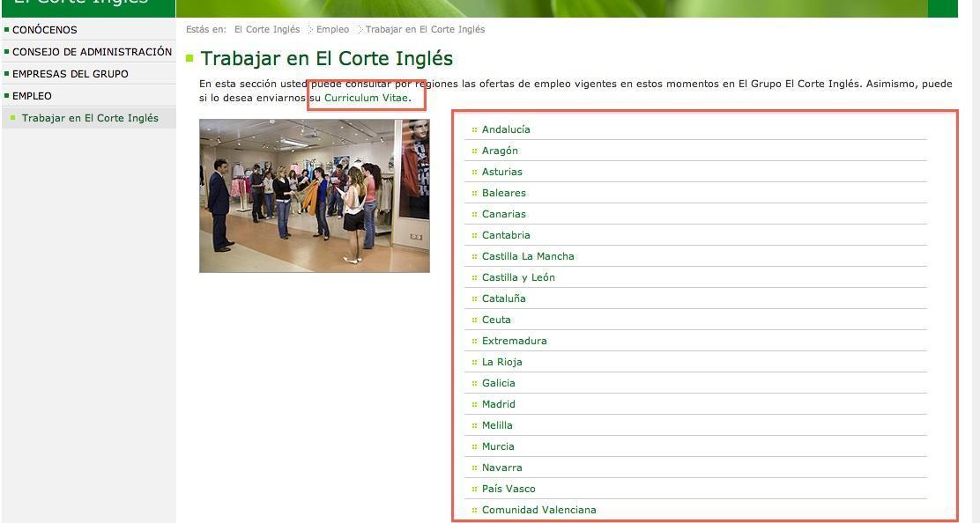Click the Asturias region link
The image size is (980, 523).
click(501, 172)
